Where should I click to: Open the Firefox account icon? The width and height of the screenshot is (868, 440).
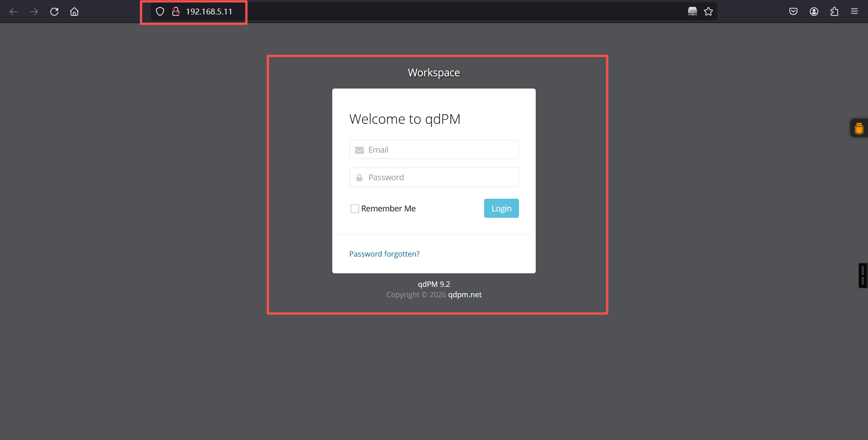point(814,12)
